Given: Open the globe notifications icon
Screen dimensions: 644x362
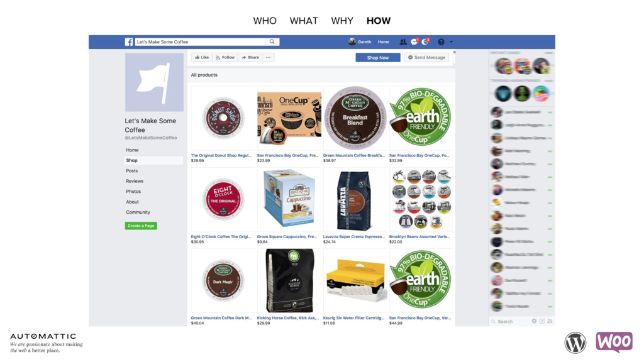Looking at the screenshot, I should (425, 41).
